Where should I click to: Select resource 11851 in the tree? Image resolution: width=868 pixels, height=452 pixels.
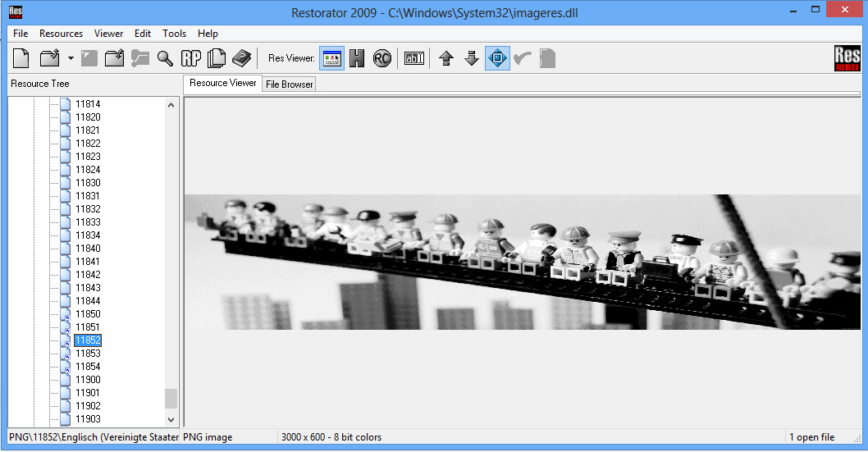pos(88,327)
